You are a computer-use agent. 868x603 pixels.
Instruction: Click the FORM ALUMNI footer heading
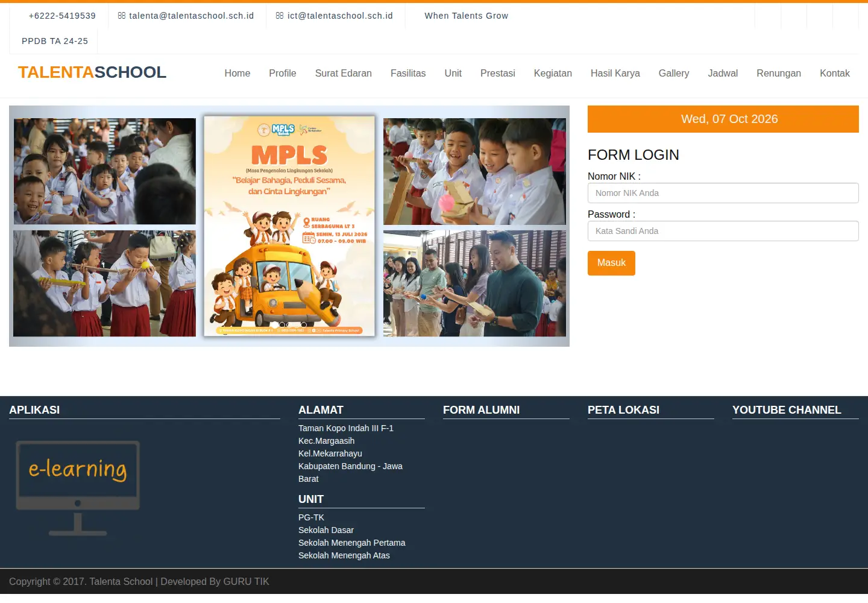pyautogui.click(x=482, y=410)
